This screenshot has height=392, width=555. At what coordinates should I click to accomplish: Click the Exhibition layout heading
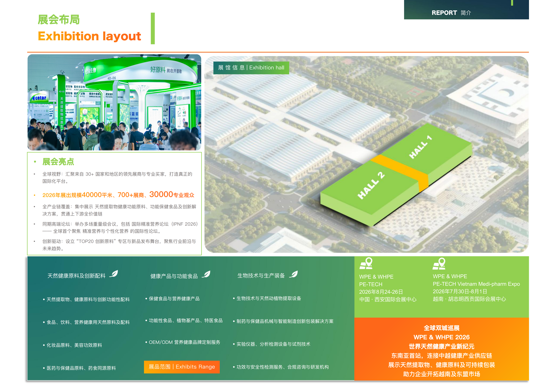pyautogui.click(x=89, y=36)
